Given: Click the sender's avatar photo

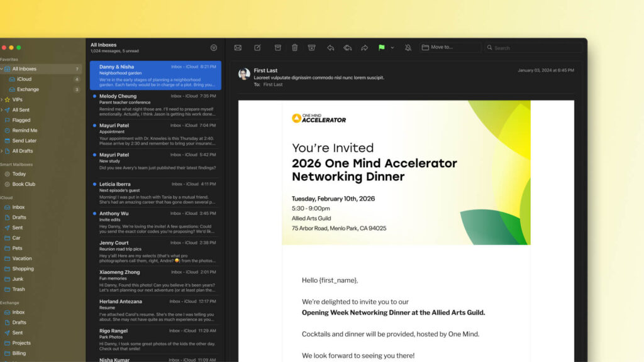Looking at the screenshot, I should click(244, 74).
